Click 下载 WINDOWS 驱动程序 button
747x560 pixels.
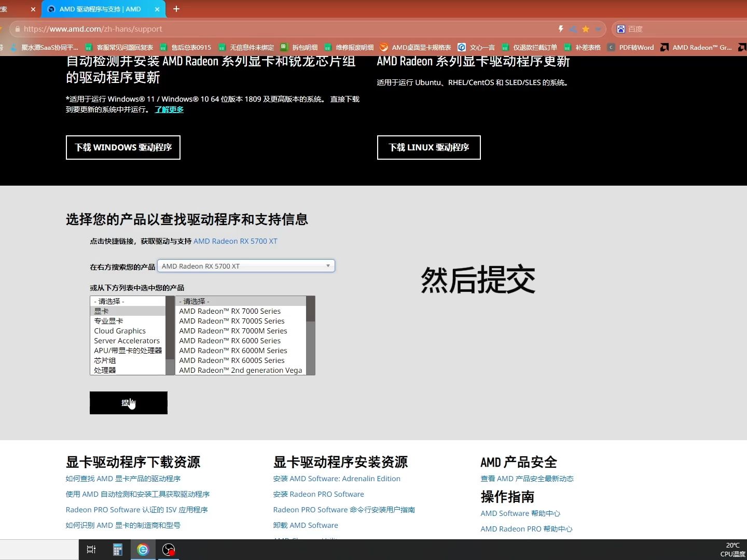point(123,147)
